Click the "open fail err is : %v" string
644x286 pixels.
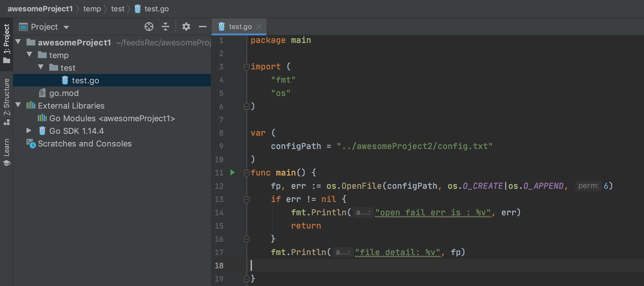click(433, 212)
